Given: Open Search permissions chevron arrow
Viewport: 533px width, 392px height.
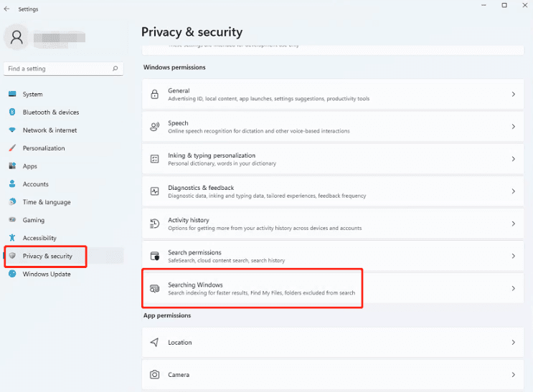Looking at the screenshot, I should 514,256.
